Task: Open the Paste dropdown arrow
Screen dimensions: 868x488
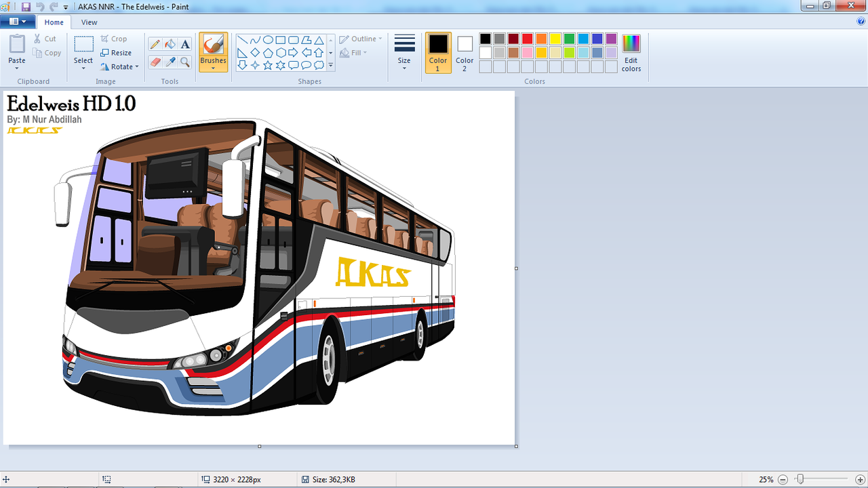Action: coord(17,68)
